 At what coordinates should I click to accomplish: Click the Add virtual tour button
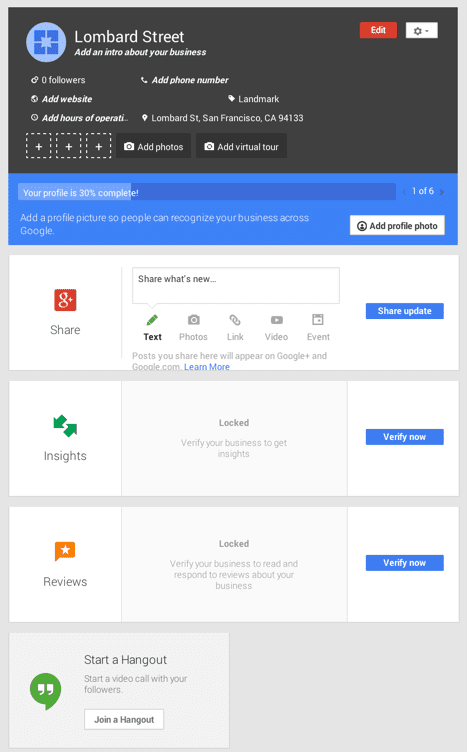241,146
